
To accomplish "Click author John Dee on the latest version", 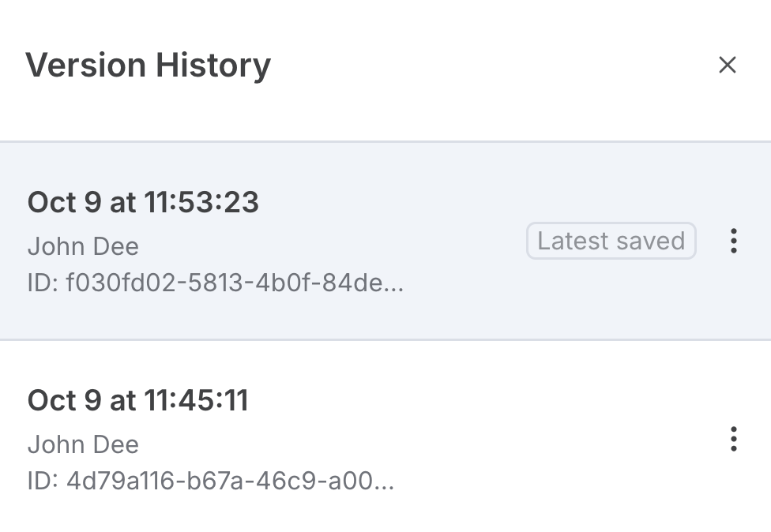I will pyautogui.click(x=83, y=246).
